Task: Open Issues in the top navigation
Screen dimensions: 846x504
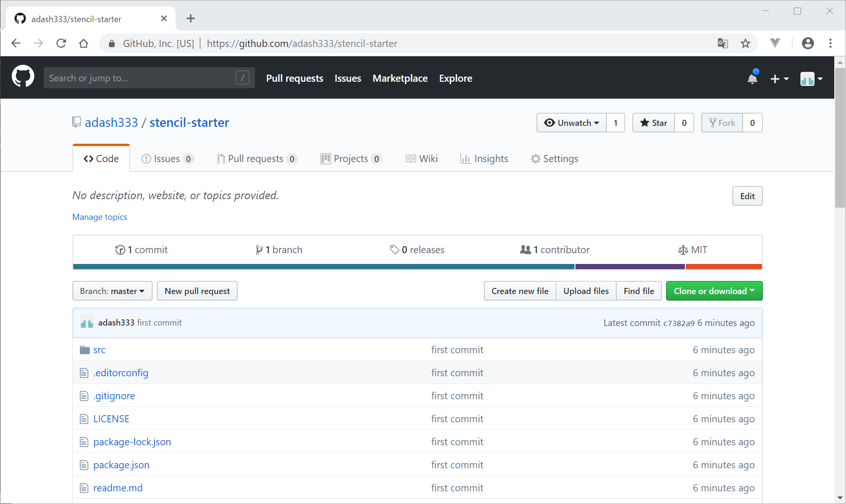Action: pyautogui.click(x=348, y=78)
